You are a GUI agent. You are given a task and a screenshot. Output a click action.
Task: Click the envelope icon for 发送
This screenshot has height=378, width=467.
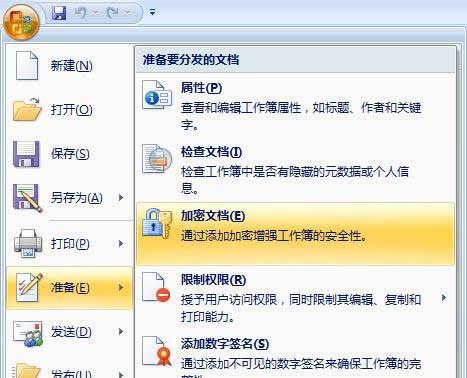(x=28, y=333)
